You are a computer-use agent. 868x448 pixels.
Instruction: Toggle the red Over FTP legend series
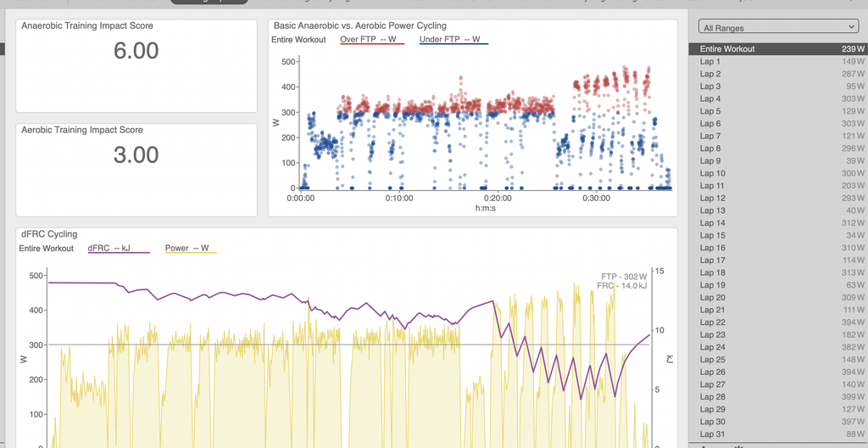[x=372, y=40]
